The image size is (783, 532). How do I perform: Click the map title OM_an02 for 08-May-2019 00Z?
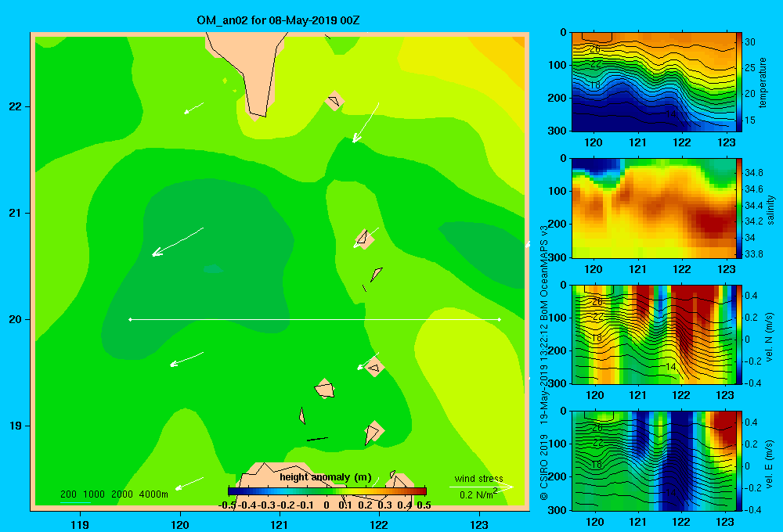point(278,20)
